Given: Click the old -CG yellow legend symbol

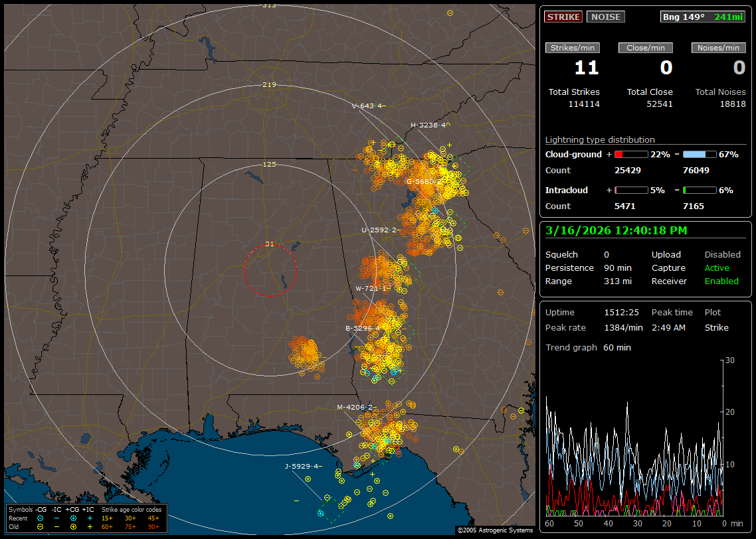Looking at the screenshot, I should (x=41, y=526).
